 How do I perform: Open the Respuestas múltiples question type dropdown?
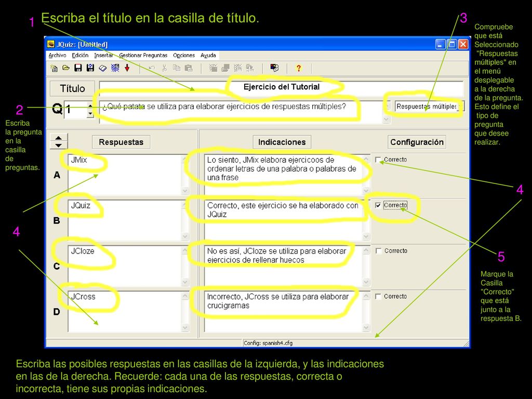(429, 107)
